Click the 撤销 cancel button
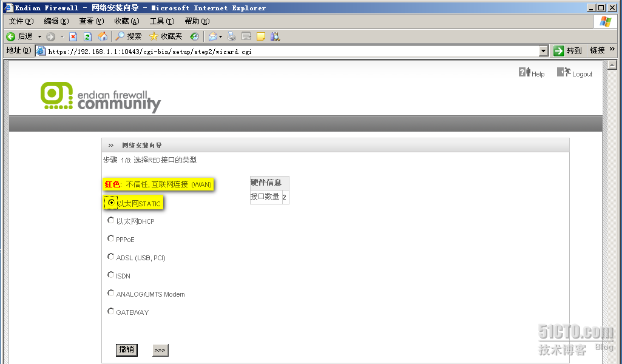The image size is (622, 364). [127, 349]
